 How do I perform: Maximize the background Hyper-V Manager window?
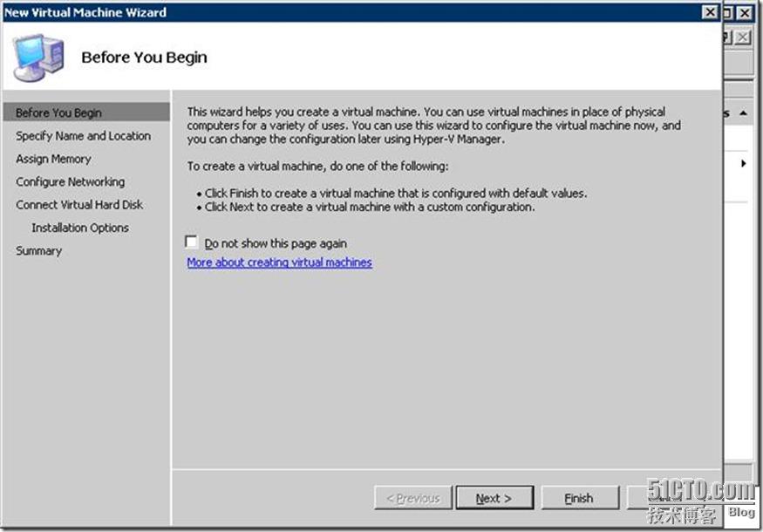click(x=728, y=13)
